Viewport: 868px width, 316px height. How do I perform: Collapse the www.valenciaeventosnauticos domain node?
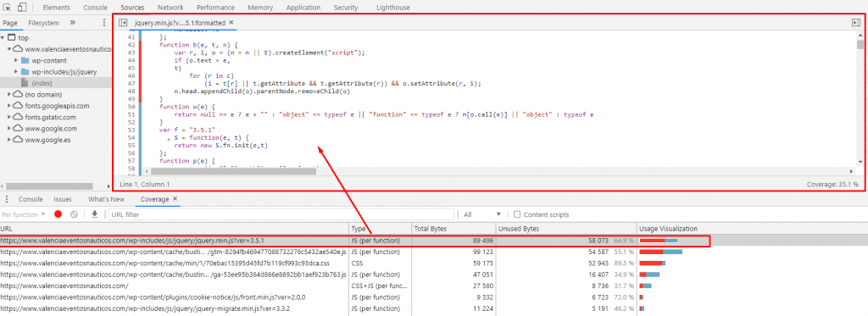point(9,49)
